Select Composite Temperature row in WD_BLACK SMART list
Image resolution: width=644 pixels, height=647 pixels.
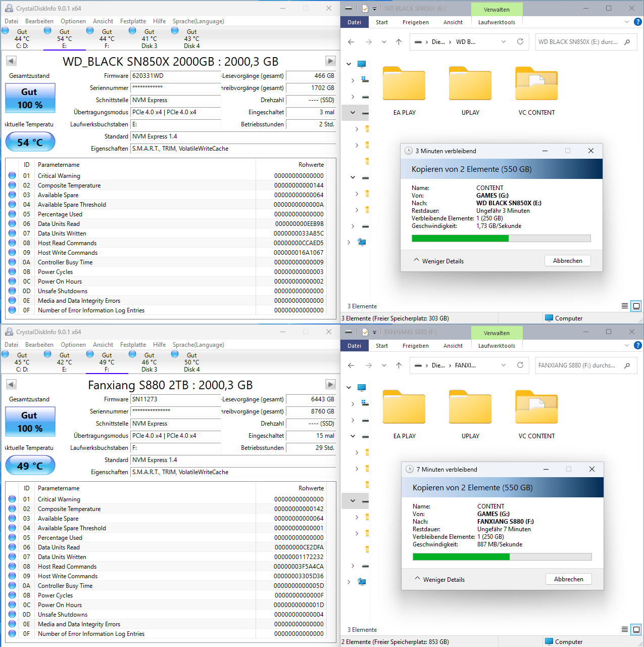(x=166, y=186)
